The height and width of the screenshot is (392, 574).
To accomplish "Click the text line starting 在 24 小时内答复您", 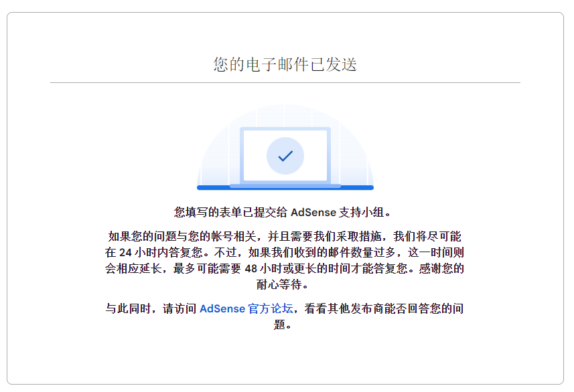I will point(285,252).
